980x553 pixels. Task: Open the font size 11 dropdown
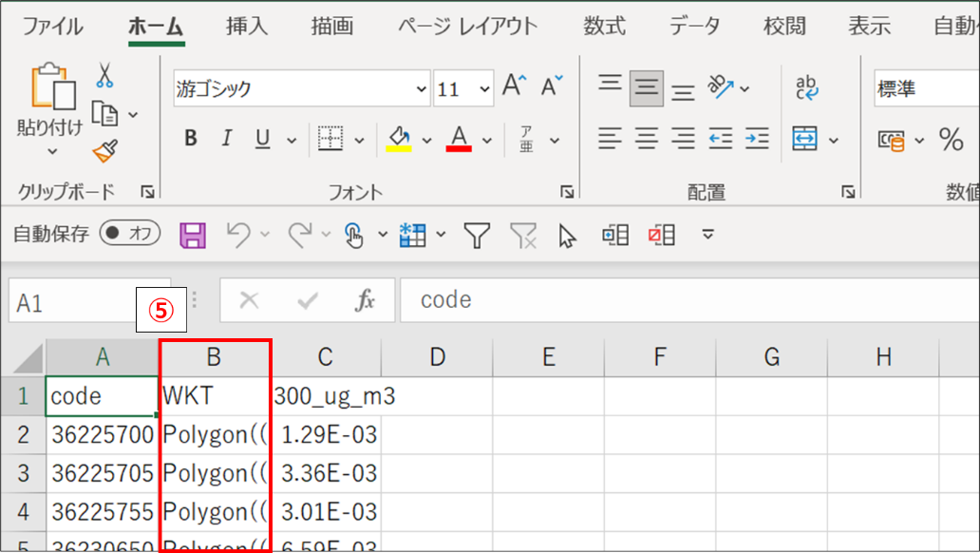point(485,87)
